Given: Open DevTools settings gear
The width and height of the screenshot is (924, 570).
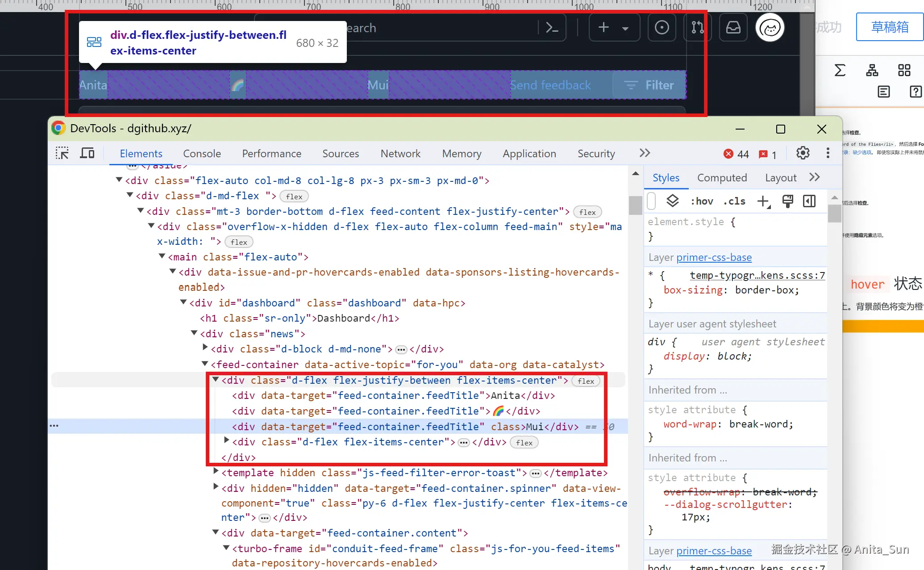Looking at the screenshot, I should [803, 153].
